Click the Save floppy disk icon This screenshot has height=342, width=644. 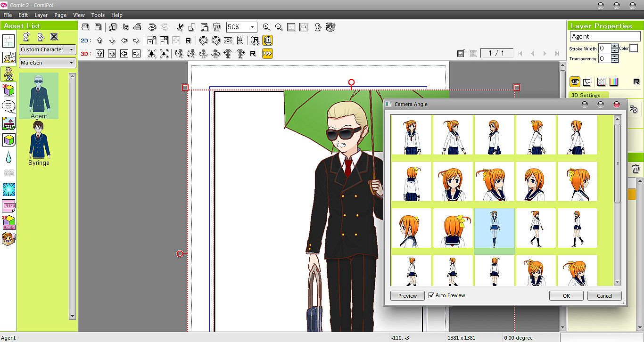coord(98,27)
